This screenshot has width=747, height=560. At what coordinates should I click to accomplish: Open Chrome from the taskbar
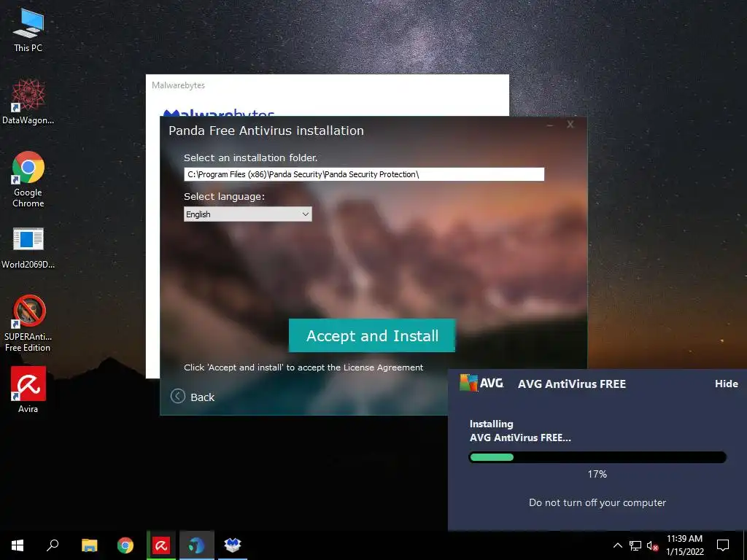click(x=125, y=545)
